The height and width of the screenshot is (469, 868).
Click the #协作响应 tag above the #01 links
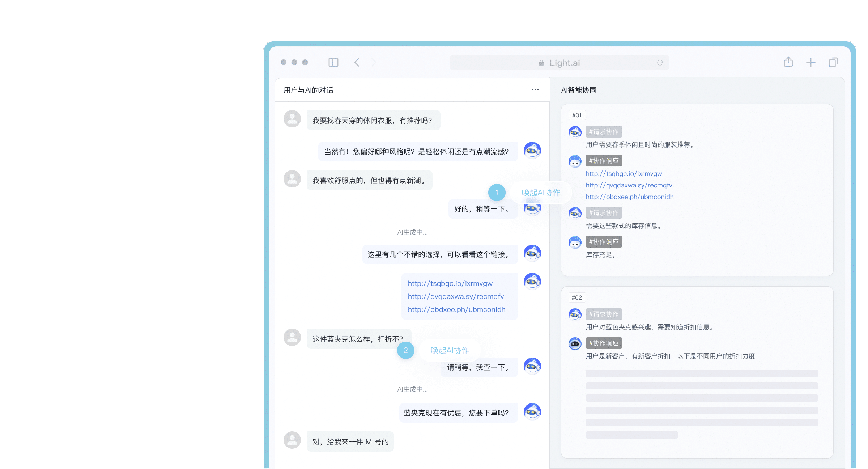pyautogui.click(x=604, y=161)
